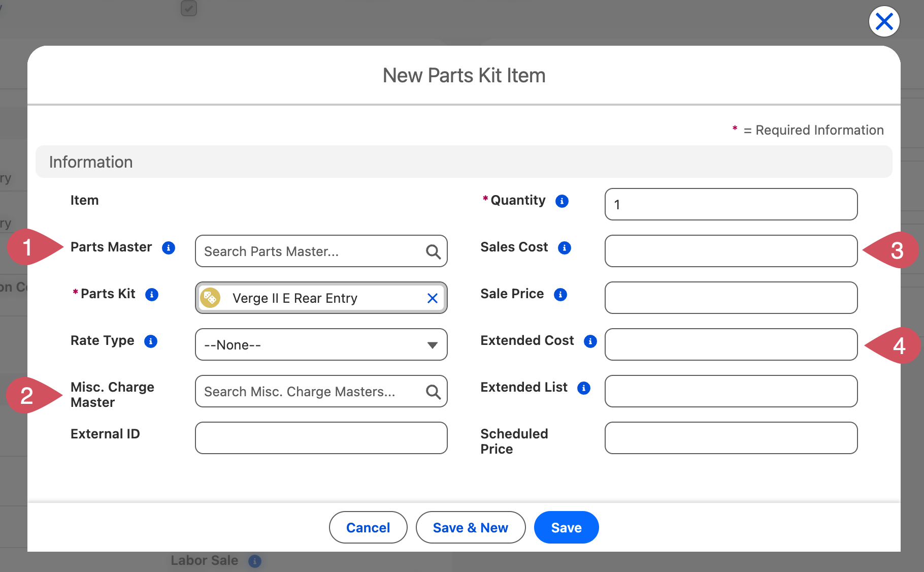Viewport: 924px width, 572px height.
Task: Close the New Parts Kit Item dialog
Action: (884, 22)
